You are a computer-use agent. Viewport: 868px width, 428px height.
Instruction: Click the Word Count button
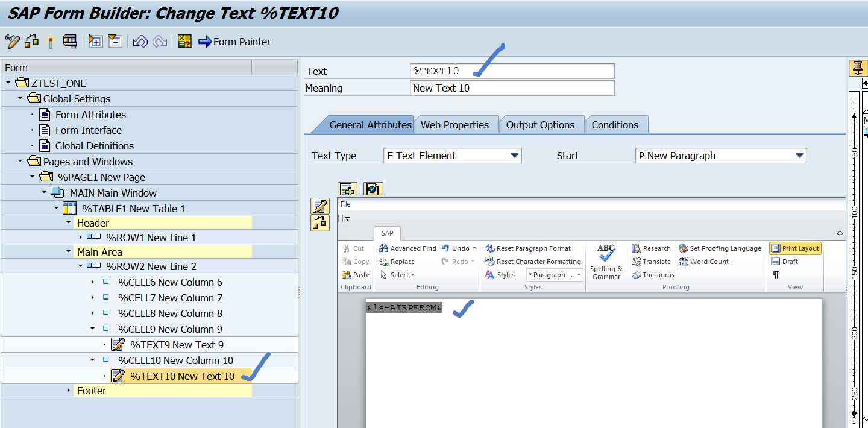click(x=703, y=261)
